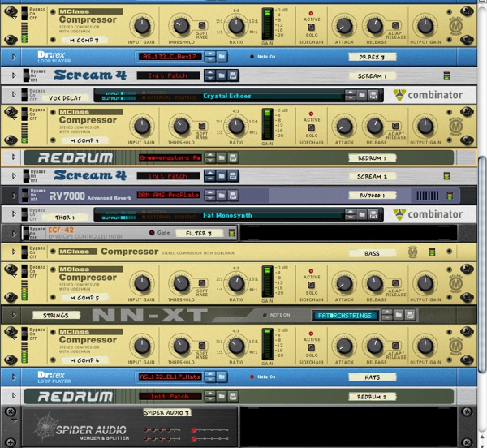Expand the DR REX 3 loop player
Screen dimensions: 487x448
coord(13,56)
